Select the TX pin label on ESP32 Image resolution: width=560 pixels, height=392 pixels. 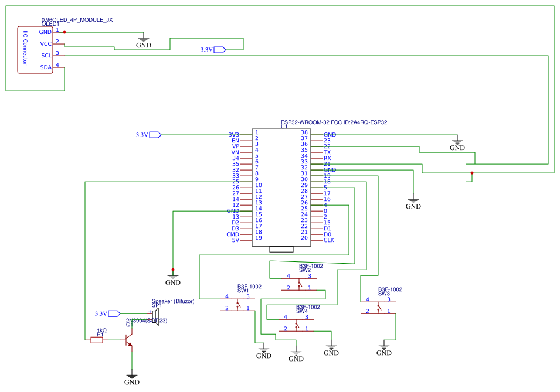click(326, 151)
